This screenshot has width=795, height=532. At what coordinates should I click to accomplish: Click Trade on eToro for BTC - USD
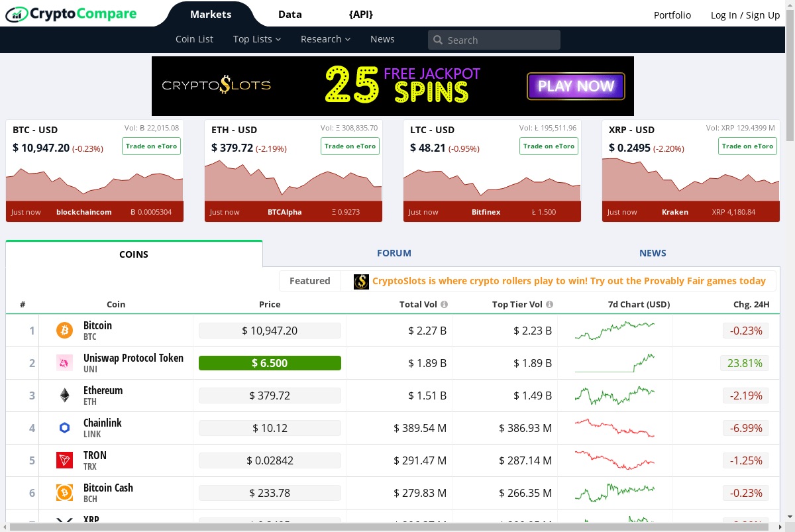151,146
